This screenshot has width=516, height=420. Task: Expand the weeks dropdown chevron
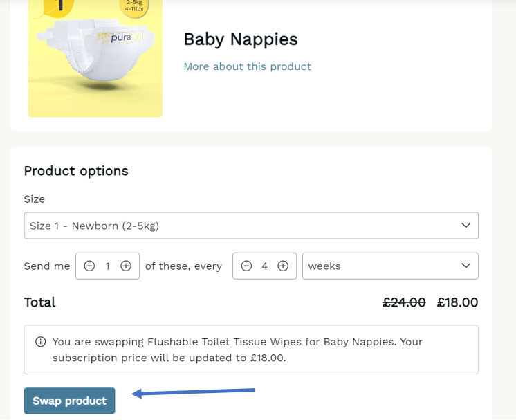[x=466, y=266]
